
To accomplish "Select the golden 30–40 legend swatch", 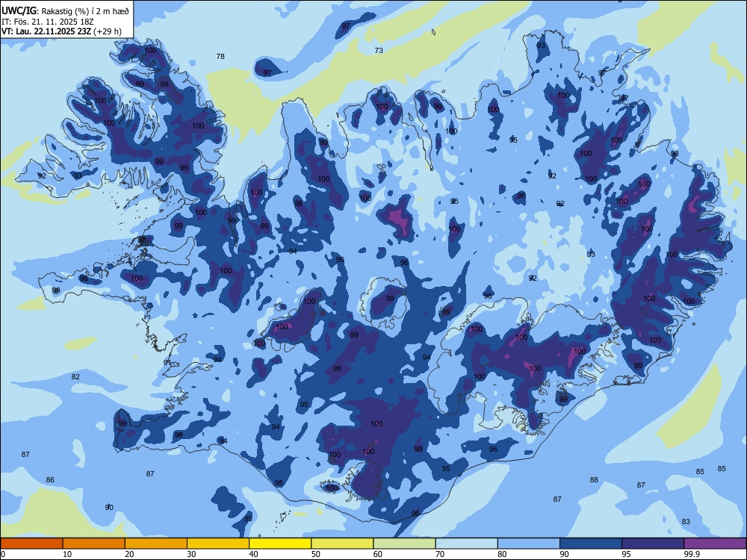I will coord(218,544).
